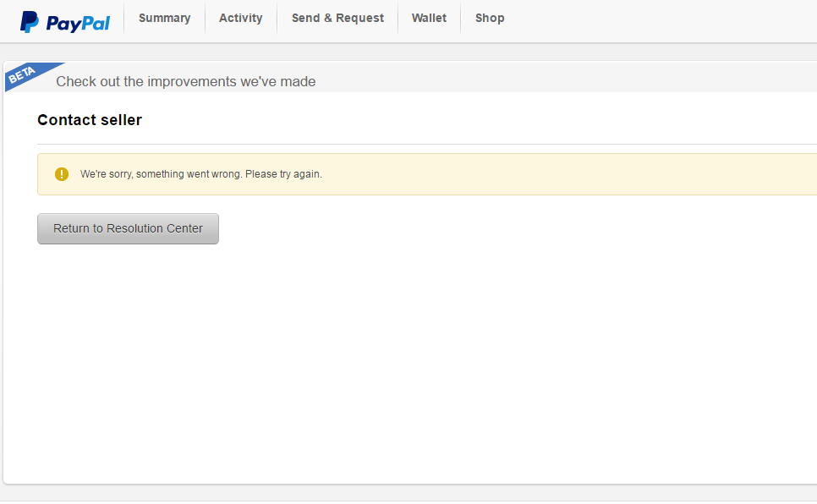Open Send & Request in navigation
This screenshot has width=817, height=504.
click(337, 18)
